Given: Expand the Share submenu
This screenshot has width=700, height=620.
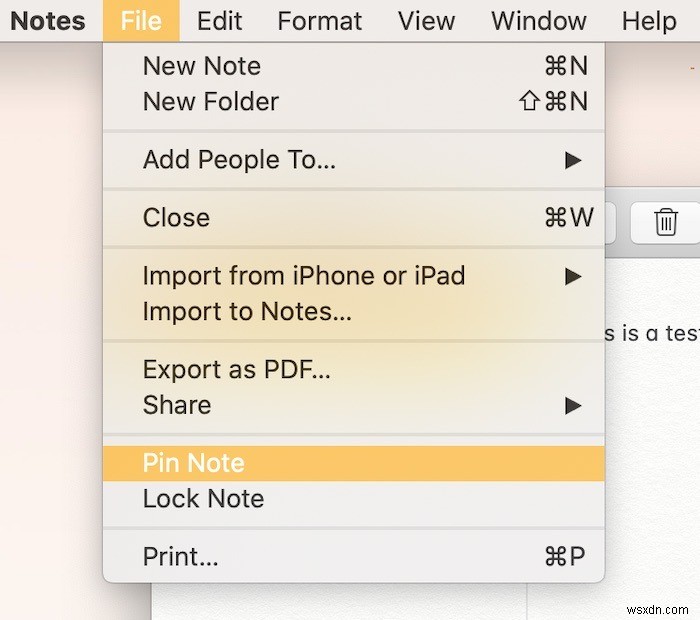Looking at the screenshot, I should point(354,405).
